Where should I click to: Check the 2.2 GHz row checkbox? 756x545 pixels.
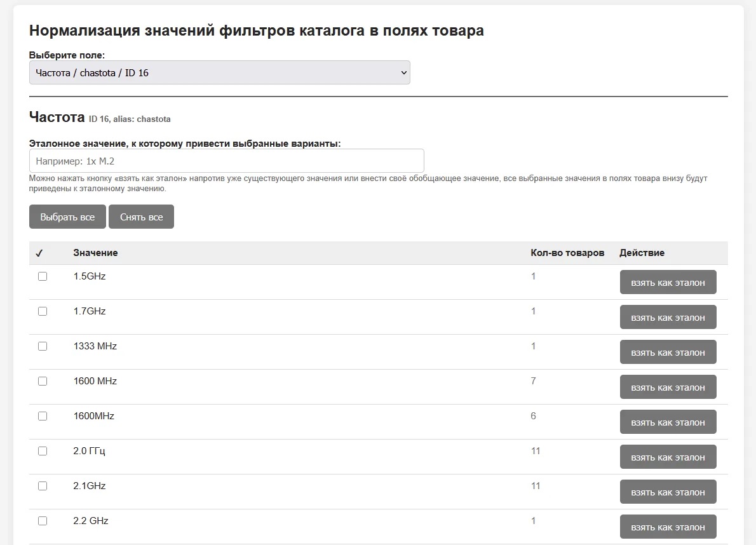tap(43, 521)
